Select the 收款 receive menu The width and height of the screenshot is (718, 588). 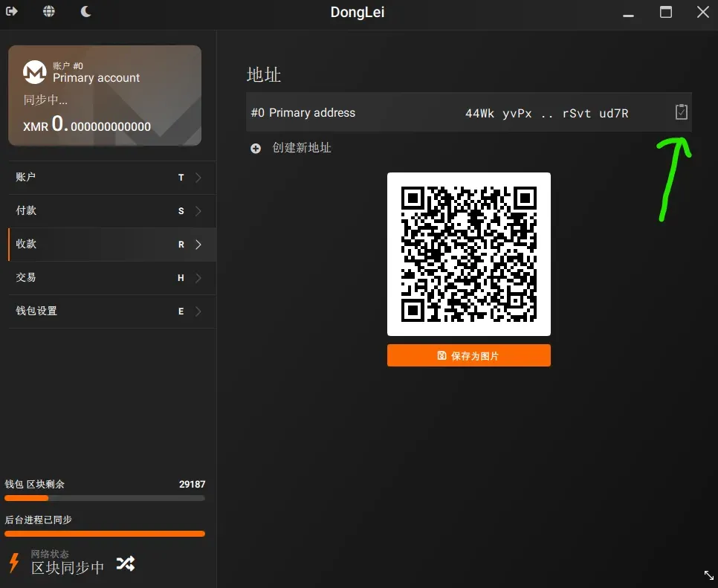coord(112,245)
